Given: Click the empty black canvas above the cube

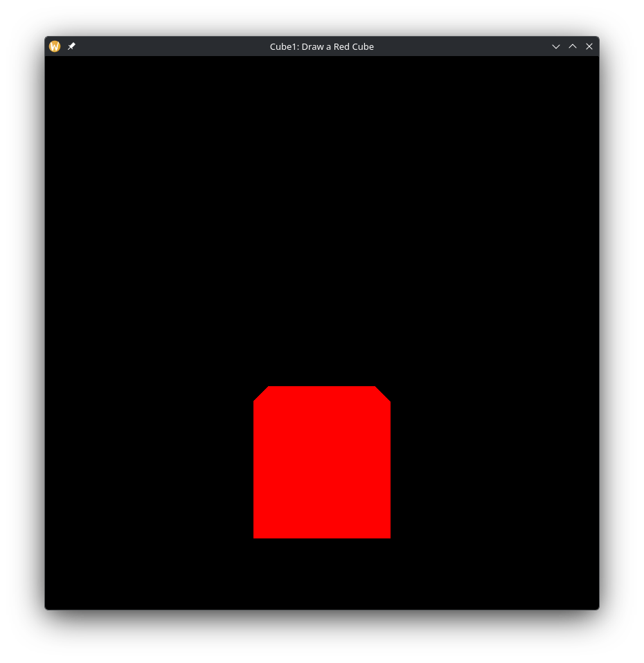Looking at the screenshot, I should coord(322,208).
